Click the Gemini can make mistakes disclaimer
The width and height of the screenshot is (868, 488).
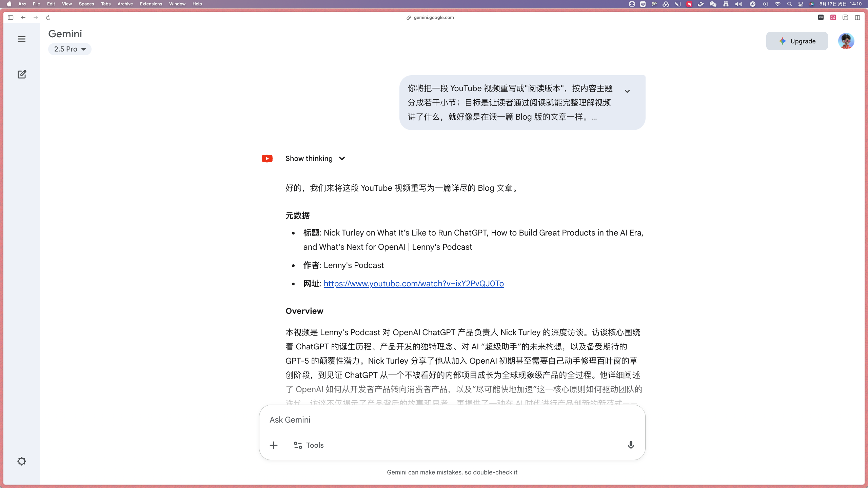coord(452,472)
